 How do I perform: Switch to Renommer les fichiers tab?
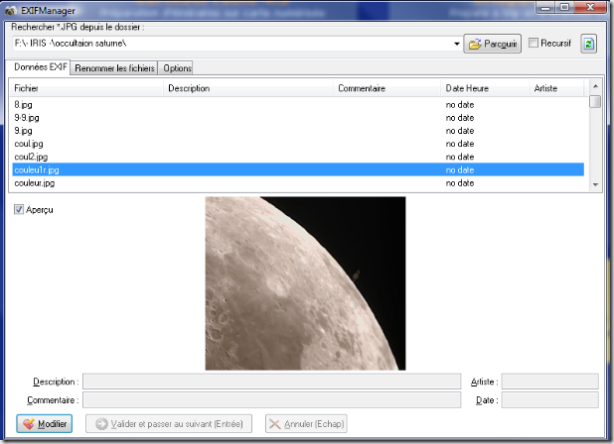(x=114, y=68)
